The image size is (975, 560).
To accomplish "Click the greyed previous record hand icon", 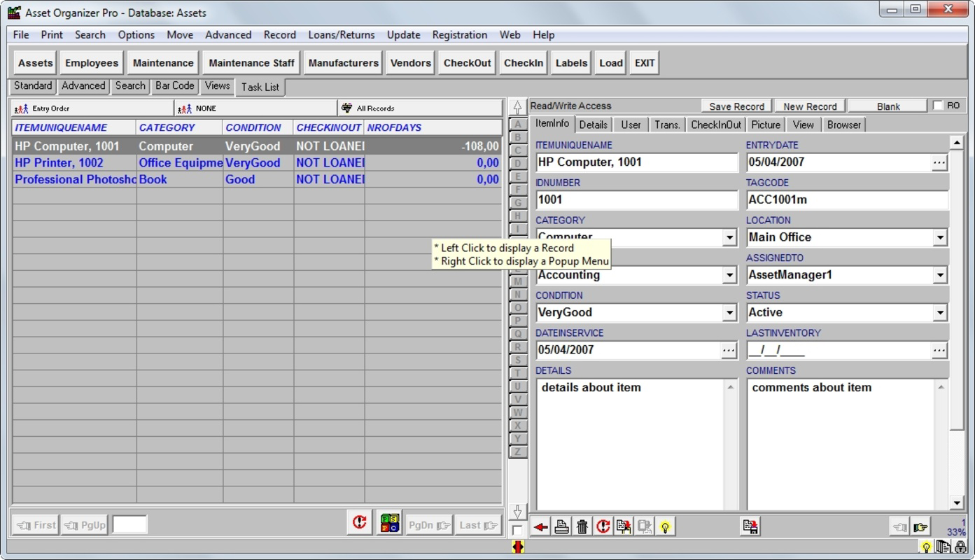I will (x=899, y=527).
